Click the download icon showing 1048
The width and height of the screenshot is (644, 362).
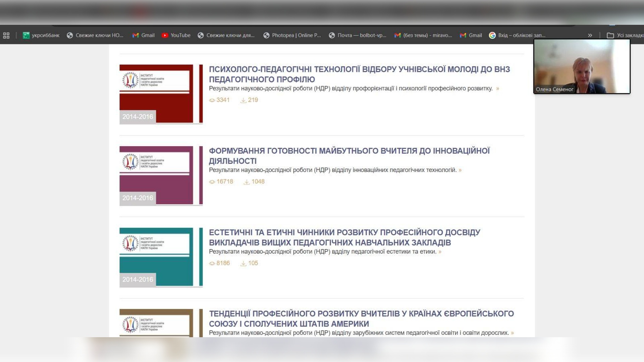tap(247, 182)
